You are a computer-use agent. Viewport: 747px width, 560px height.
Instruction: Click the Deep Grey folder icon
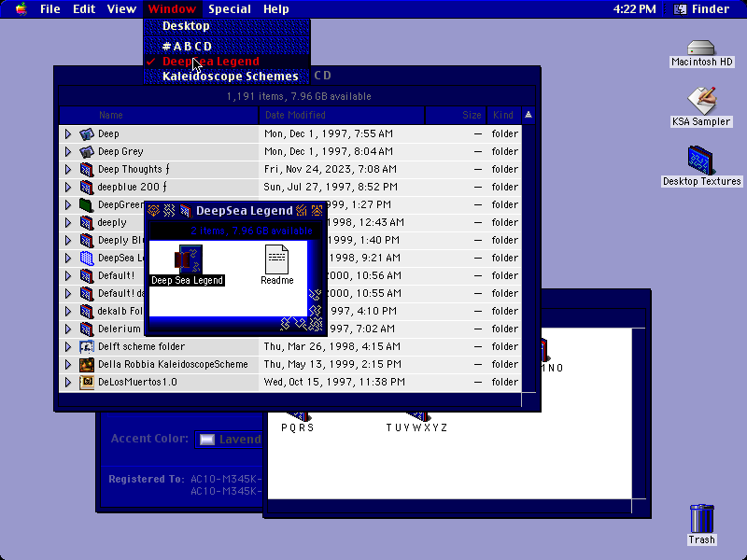[86, 151]
